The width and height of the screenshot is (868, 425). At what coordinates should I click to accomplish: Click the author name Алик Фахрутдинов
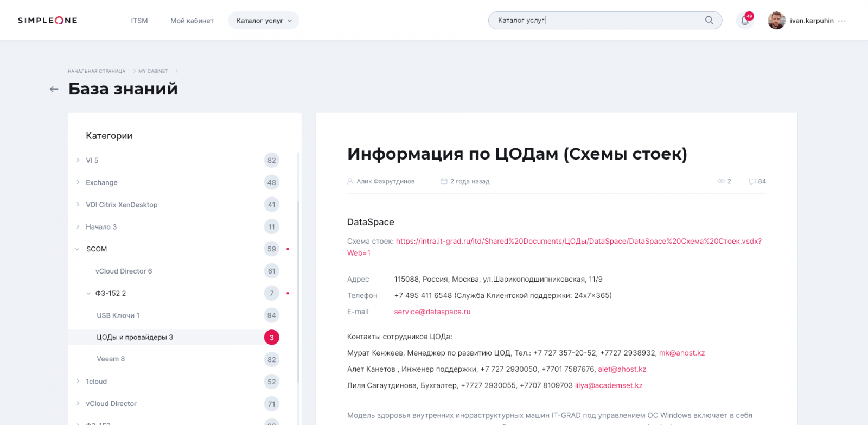386,181
